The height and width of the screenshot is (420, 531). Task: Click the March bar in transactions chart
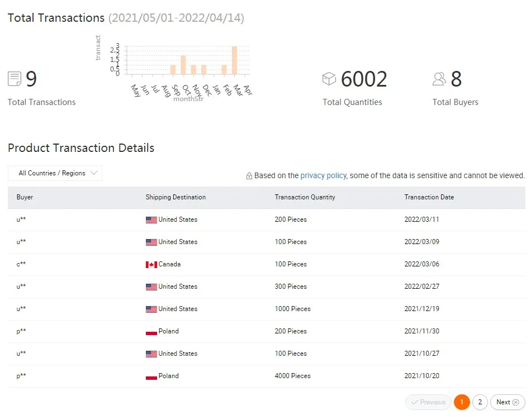[235, 60]
